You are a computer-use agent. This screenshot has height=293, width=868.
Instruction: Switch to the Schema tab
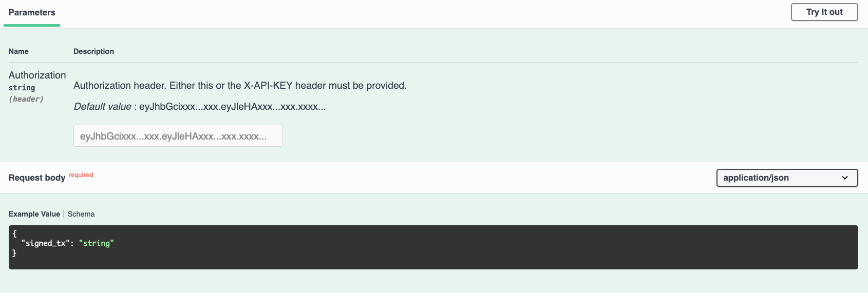[x=81, y=214]
